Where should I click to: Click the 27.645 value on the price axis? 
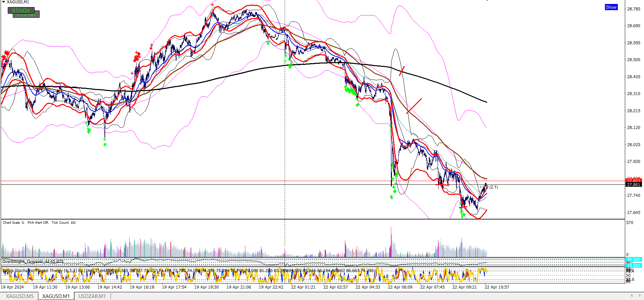[x=634, y=212]
